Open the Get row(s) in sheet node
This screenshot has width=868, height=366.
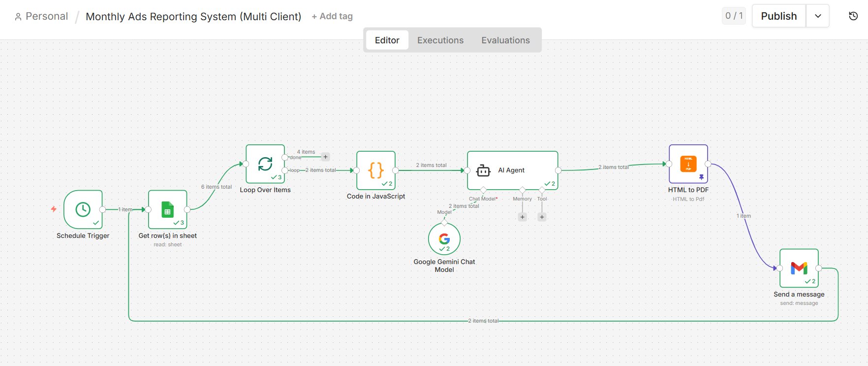[x=168, y=209]
